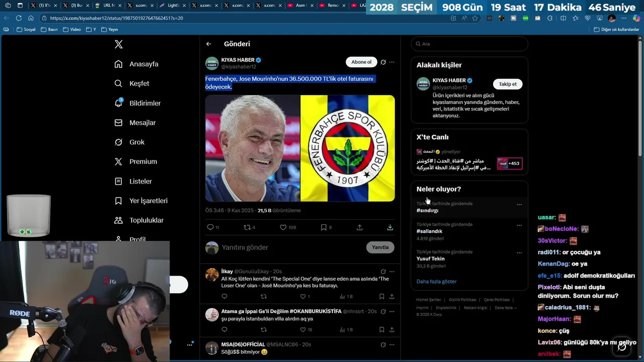Viewport: 644px width, 362px height.
Task: Open Premium in the sidebar
Action: click(x=135, y=161)
